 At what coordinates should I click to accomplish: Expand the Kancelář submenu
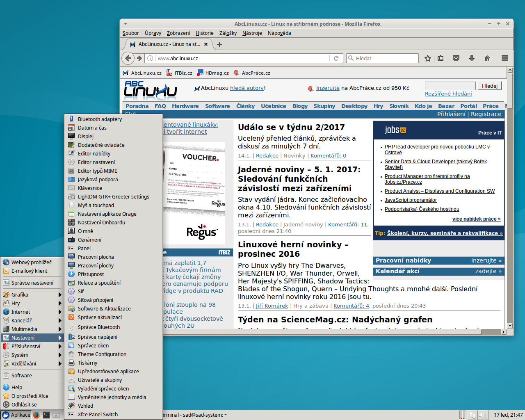pos(32,320)
